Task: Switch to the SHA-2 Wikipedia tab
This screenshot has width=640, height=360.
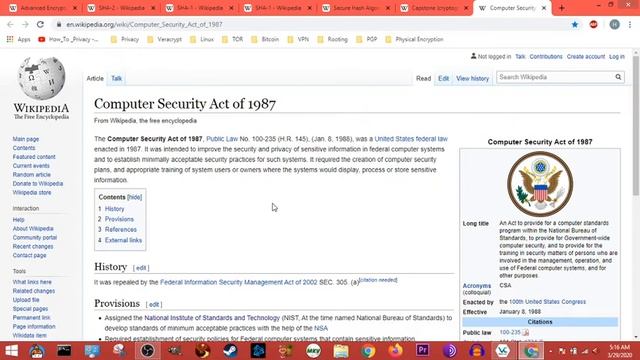Action: 121,8
